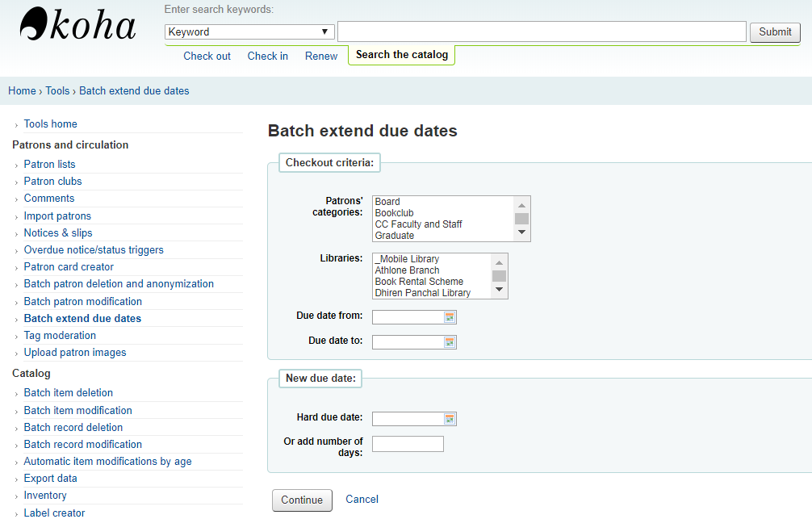The image size is (812, 519).
Task: Open Inventory tool
Action: click(x=45, y=496)
